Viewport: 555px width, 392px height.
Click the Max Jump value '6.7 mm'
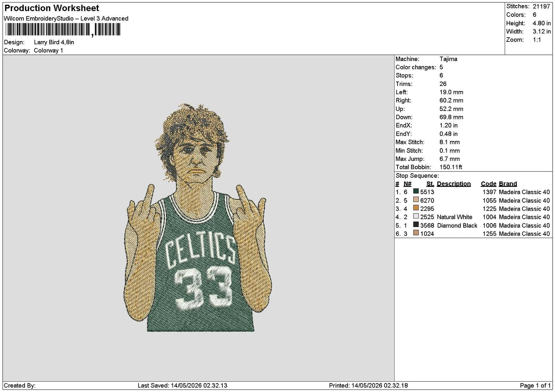[450, 159]
